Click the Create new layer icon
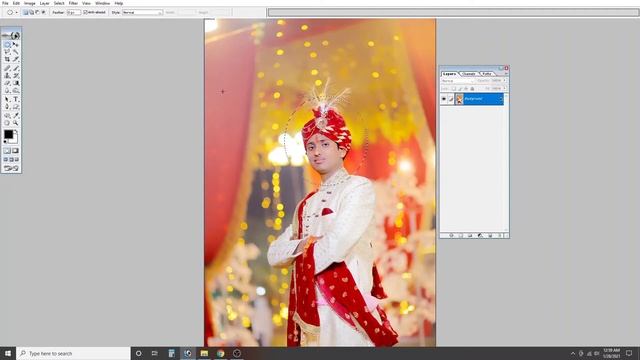Viewport: 640px width, 360px height. 490,236
